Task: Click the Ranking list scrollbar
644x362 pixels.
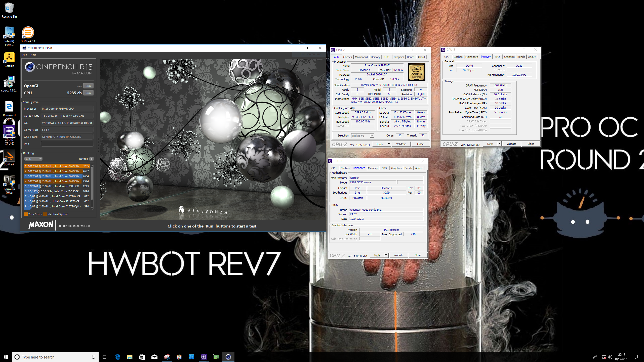Action: tap(92, 187)
